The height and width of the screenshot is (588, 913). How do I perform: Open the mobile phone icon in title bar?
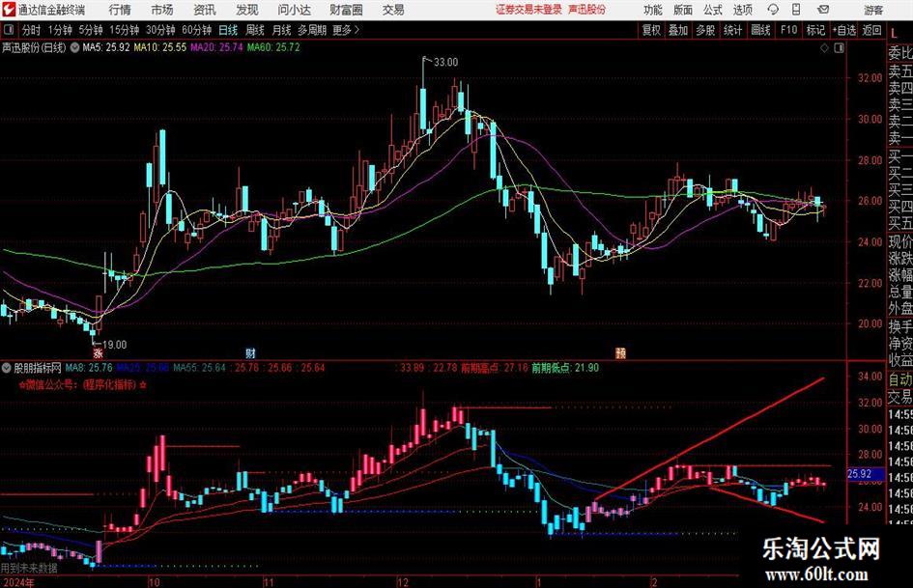(796, 10)
